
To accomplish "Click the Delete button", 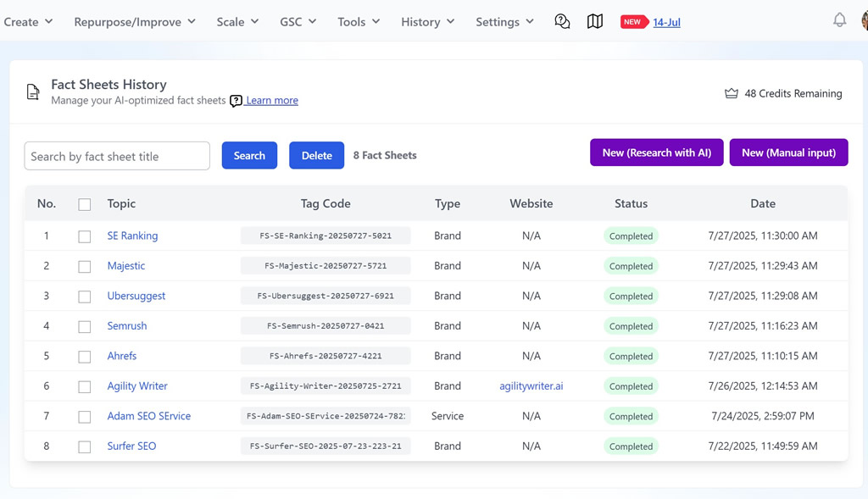I will [x=317, y=155].
